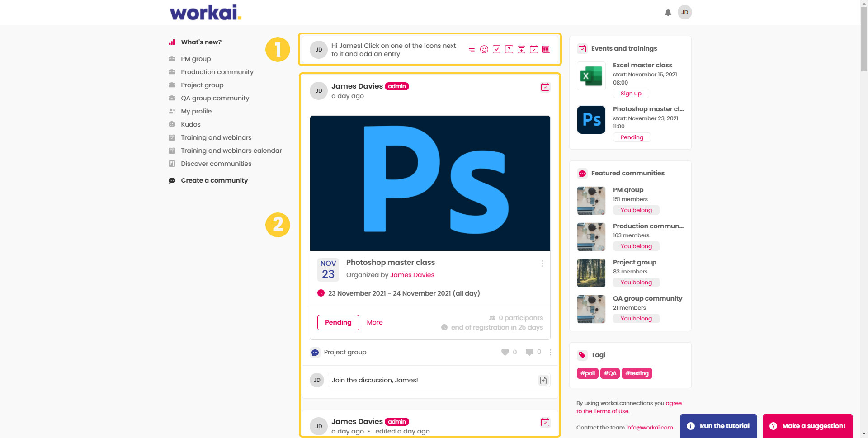Select the #QA tag
Screen dimensions: 868x438
pyautogui.click(x=610, y=373)
